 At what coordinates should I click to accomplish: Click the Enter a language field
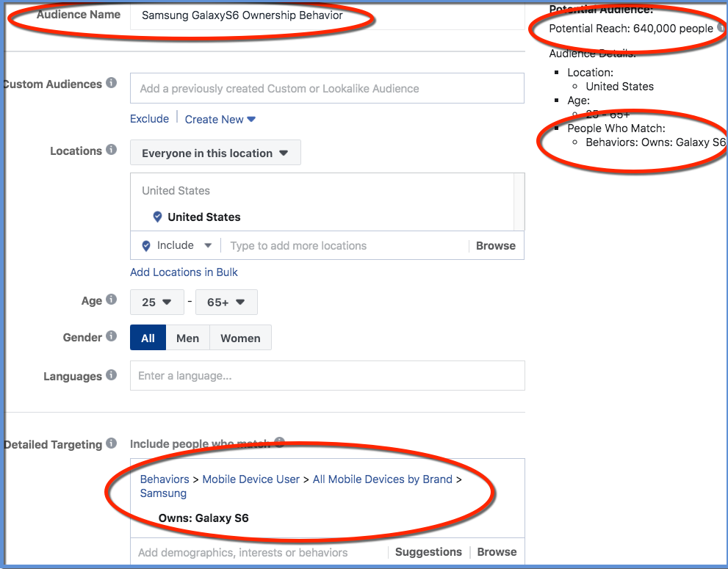328,375
